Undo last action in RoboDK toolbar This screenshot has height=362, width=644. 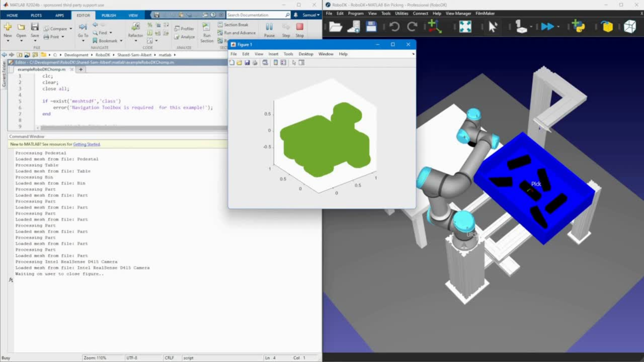[x=394, y=26]
